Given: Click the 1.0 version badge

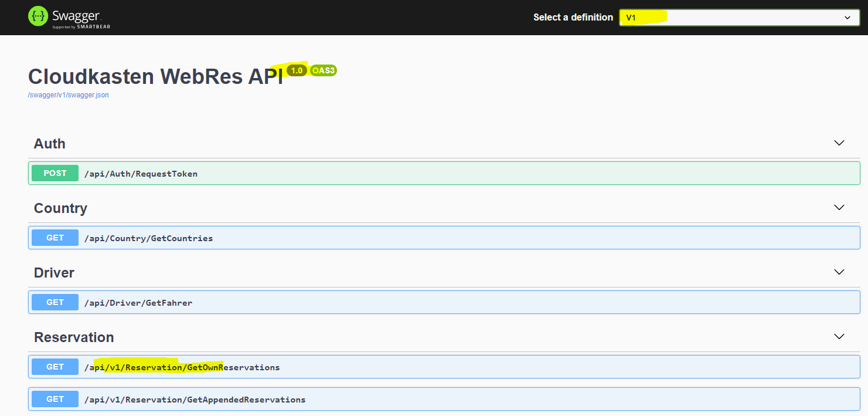Looking at the screenshot, I should coord(297,70).
